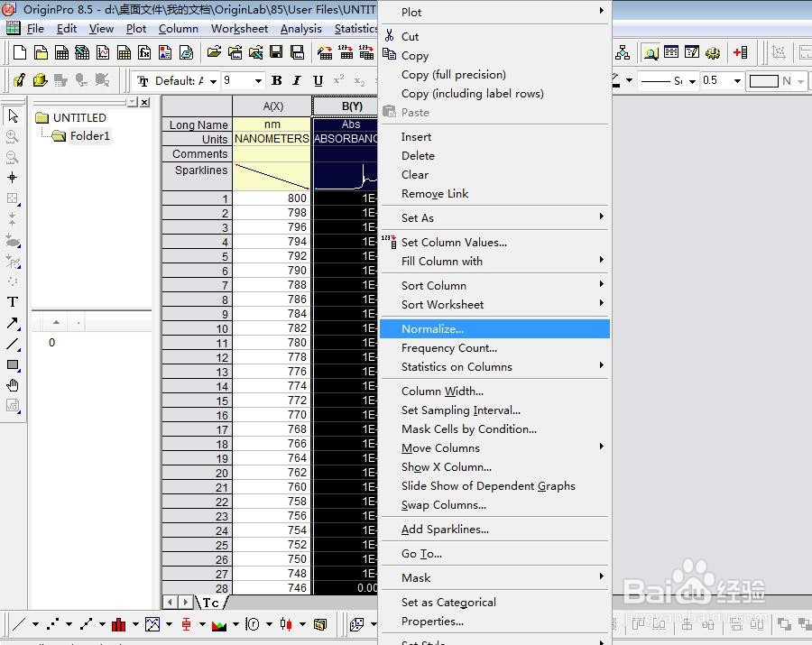
Task: Open Properties... from context menu
Action: coord(495,622)
